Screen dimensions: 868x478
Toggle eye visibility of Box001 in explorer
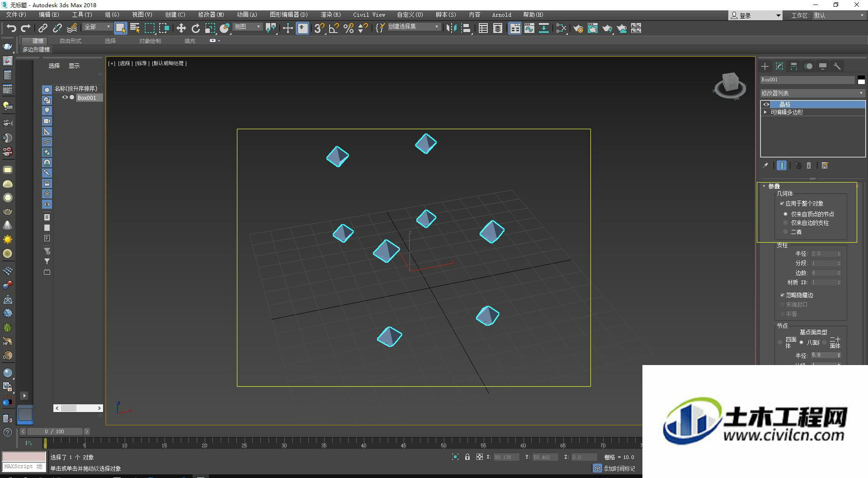point(65,97)
